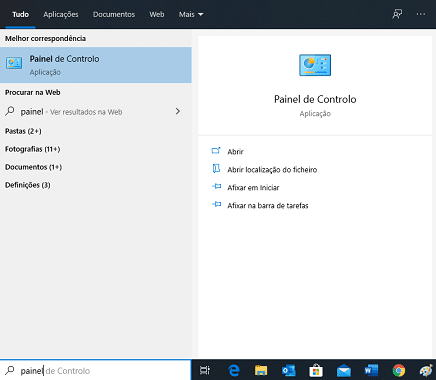Launch Word from the taskbar
The image size is (436, 380).
371,370
